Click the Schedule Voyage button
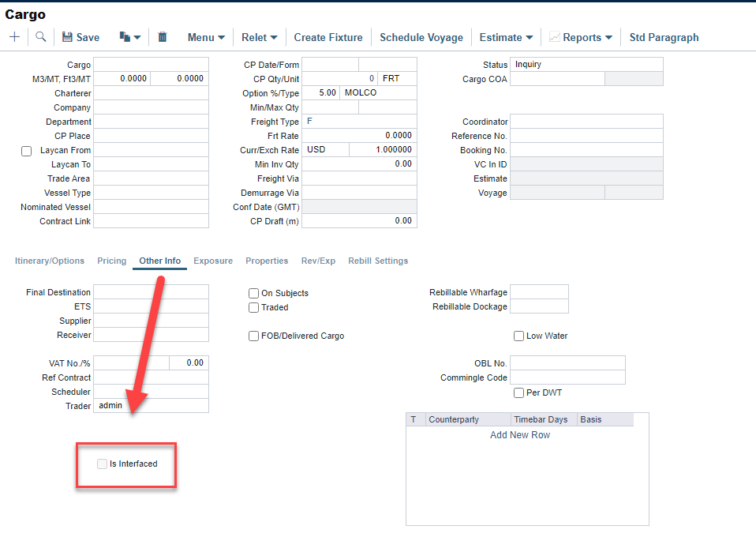The width and height of the screenshot is (756, 537). click(420, 37)
